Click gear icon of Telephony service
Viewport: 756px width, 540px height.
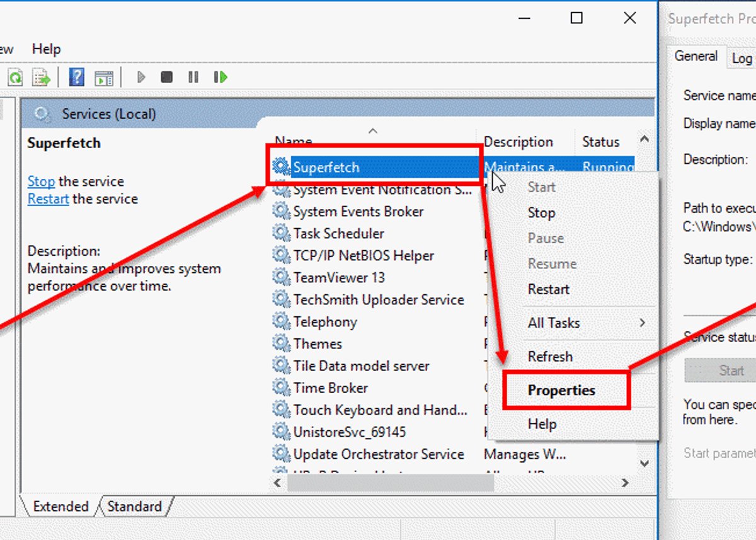click(281, 321)
